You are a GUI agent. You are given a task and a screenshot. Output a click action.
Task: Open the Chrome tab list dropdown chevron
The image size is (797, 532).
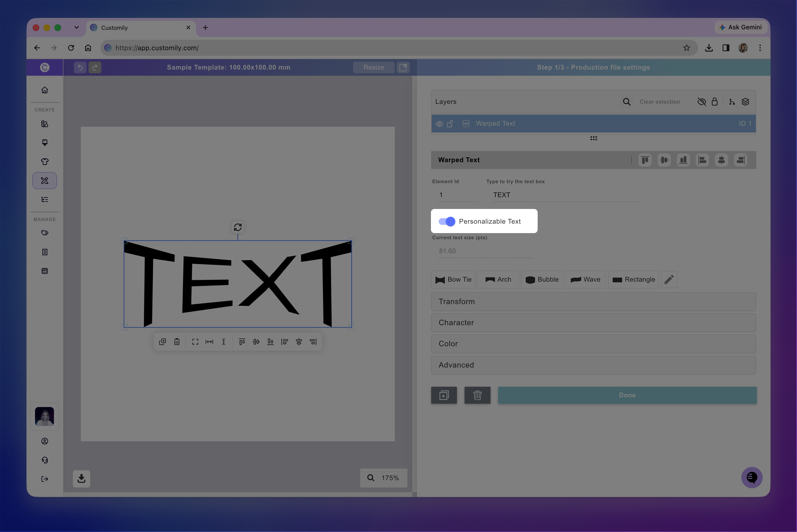77,27
